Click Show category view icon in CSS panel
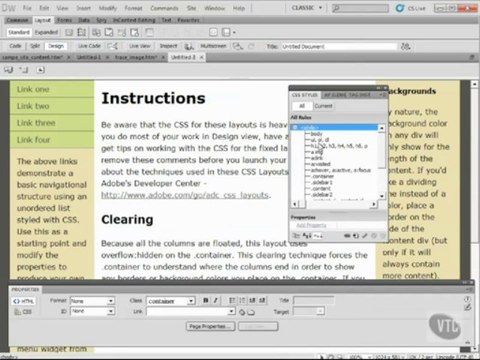Image resolution: width=480 pixels, height=360 pixels. click(296, 236)
